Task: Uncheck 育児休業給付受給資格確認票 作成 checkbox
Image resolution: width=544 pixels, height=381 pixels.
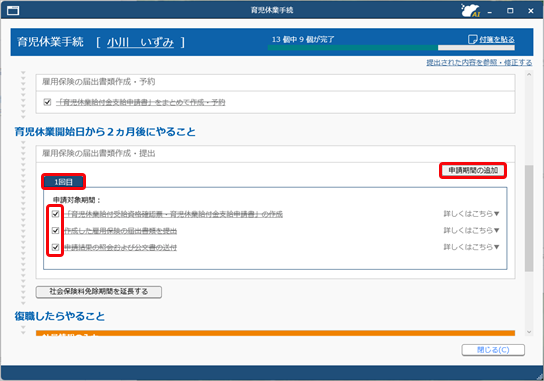Action: (x=55, y=214)
